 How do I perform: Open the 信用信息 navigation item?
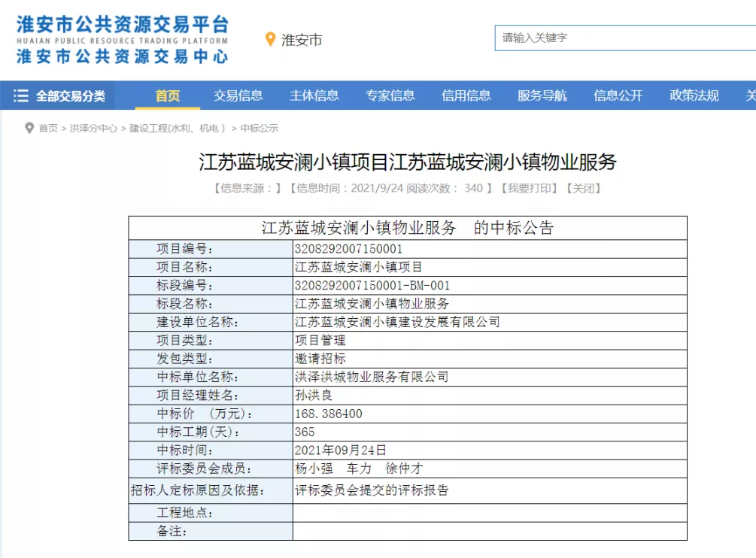tap(466, 96)
